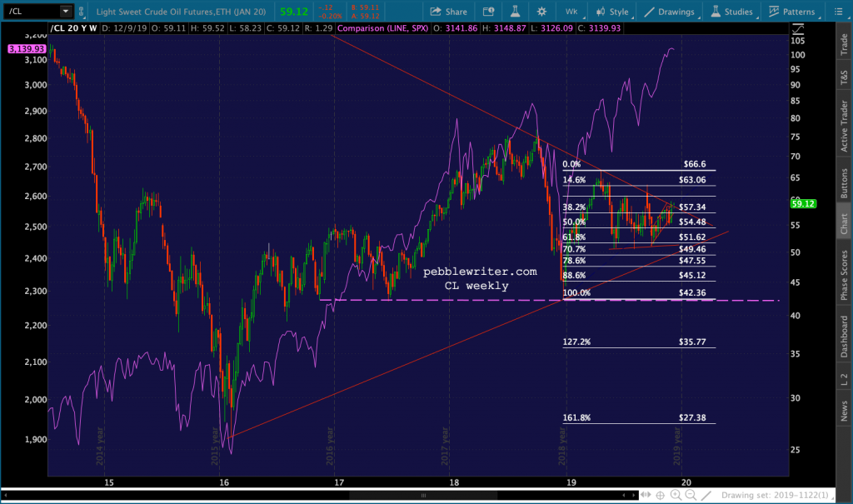
Task: Open the list options menu icon
Action: (x=838, y=12)
